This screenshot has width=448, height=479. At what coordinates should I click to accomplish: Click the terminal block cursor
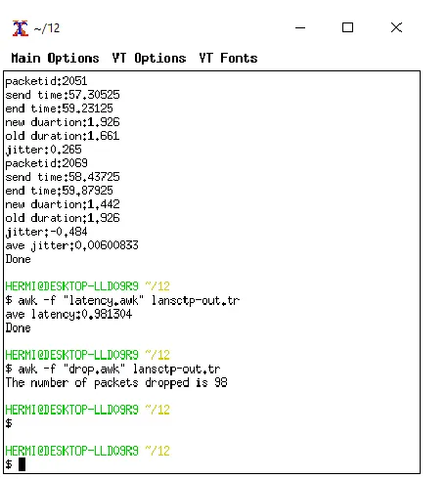pyautogui.click(x=22, y=464)
